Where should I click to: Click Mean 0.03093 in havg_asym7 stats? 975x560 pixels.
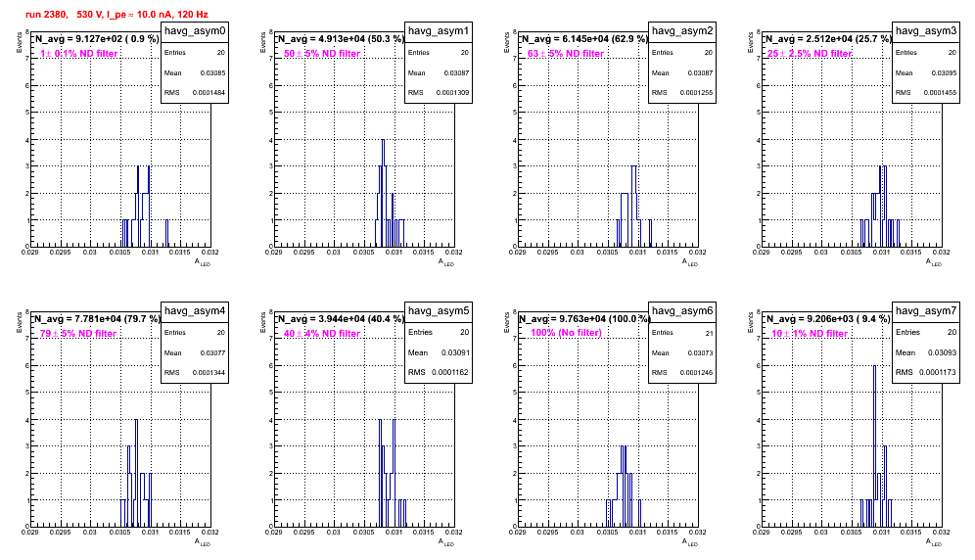coord(926,352)
